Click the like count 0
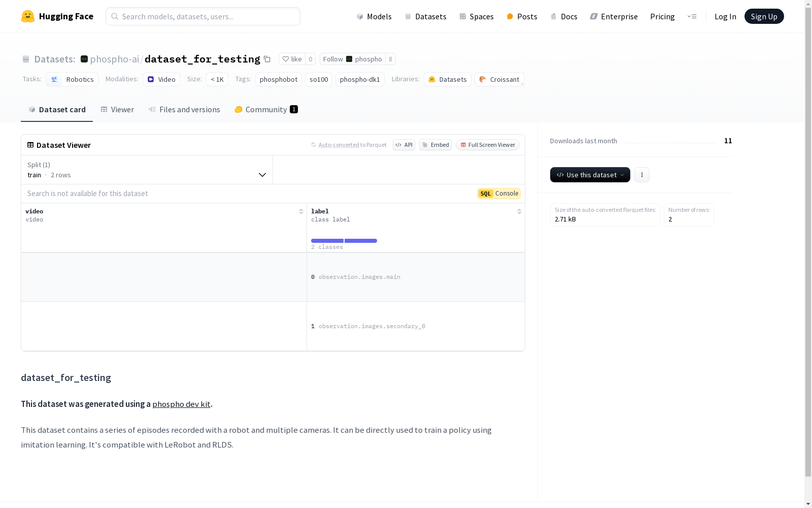The width and height of the screenshot is (812, 508). point(311,59)
